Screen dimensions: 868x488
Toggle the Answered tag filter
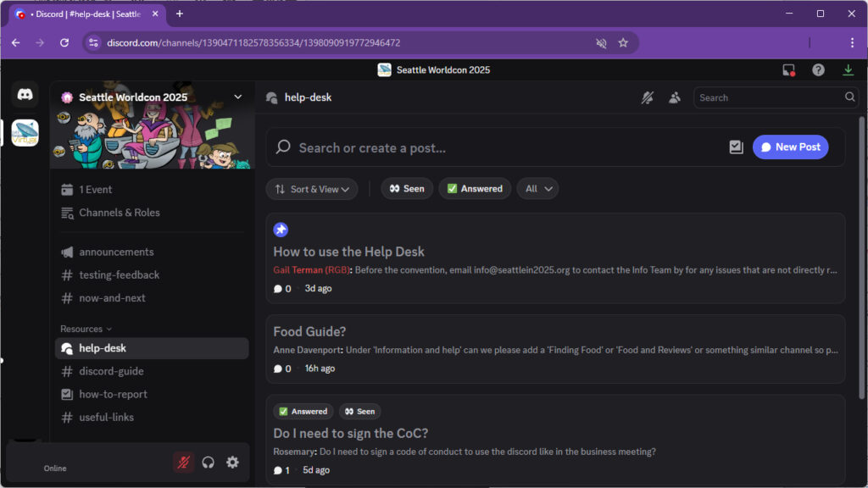click(x=475, y=189)
